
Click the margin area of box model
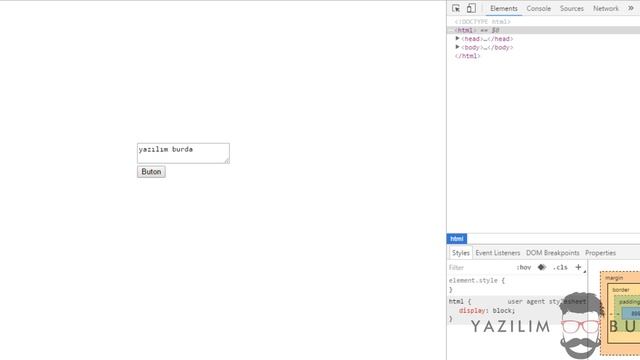[614, 278]
